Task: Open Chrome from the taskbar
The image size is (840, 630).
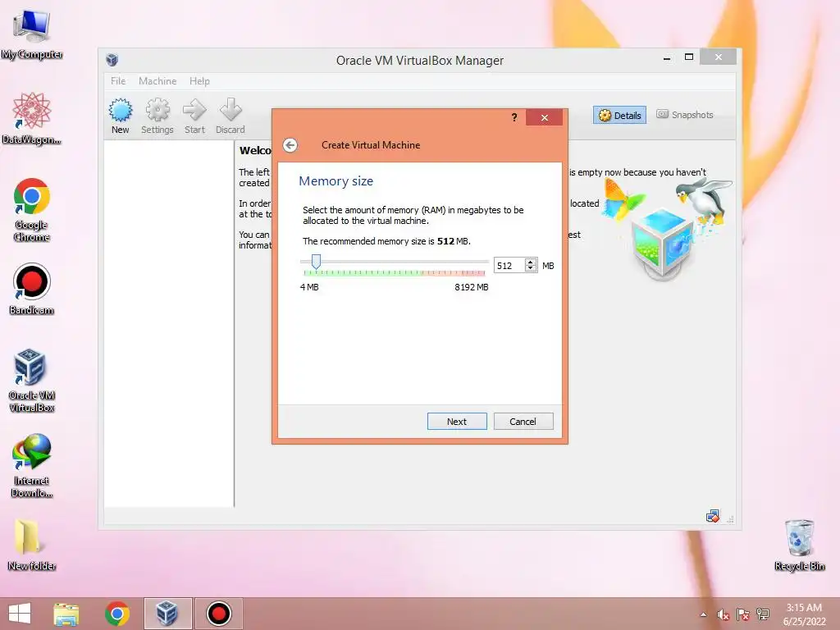Action: coord(117,614)
